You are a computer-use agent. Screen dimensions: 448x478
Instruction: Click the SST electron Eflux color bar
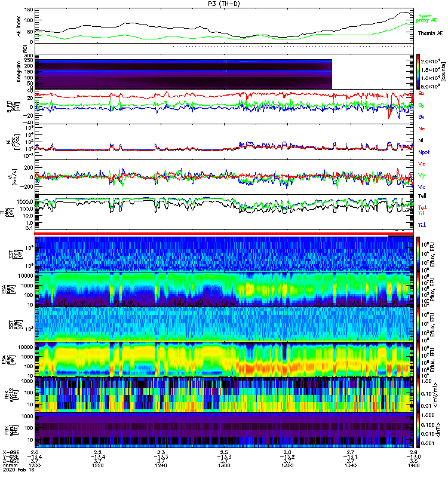418,324
